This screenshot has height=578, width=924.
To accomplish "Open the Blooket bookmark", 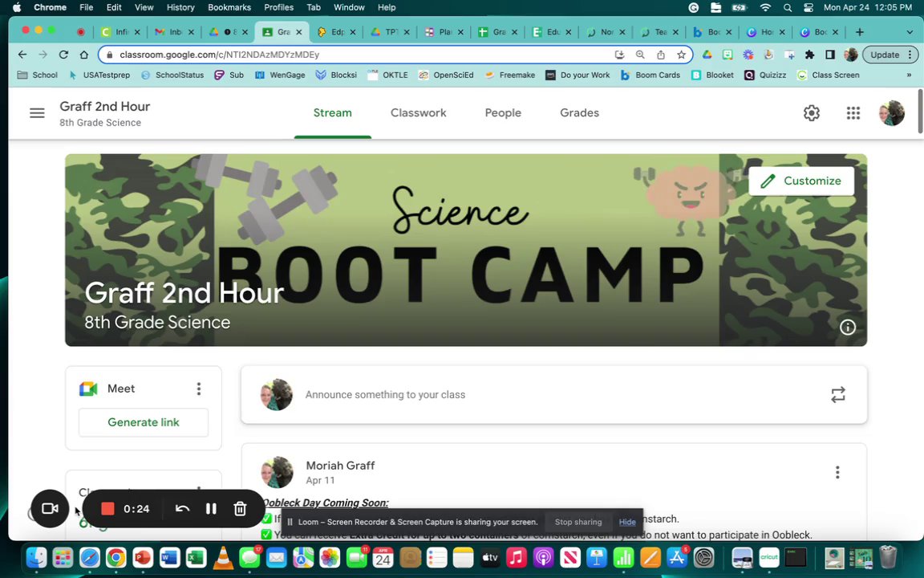I will (x=712, y=75).
